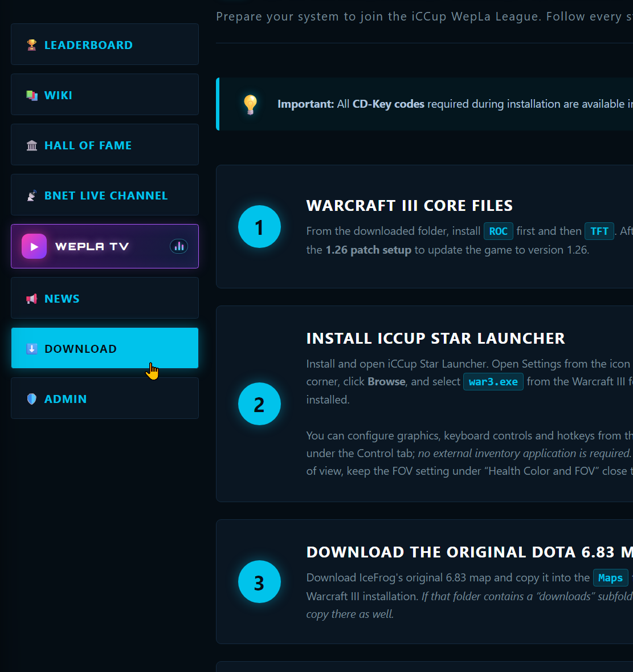This screenshot has height=672, width=633.
Task: Click the step 2 circle badge
Action: 260,404
